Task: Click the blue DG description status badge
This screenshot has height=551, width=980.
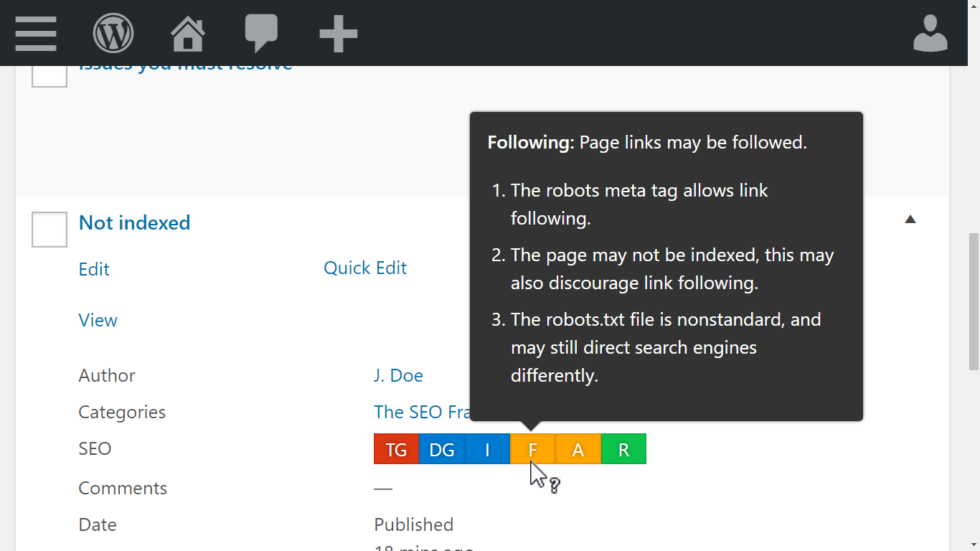Action: (x=441, y=448)
